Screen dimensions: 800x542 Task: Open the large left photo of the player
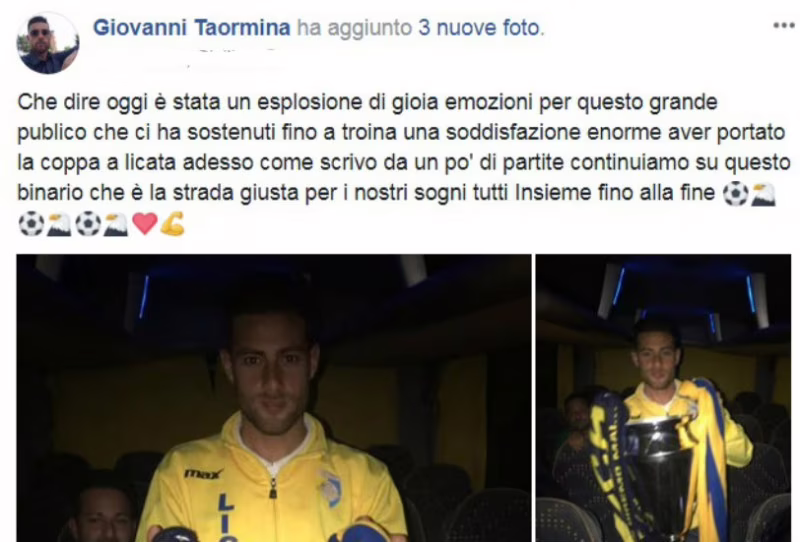point(274,398)
